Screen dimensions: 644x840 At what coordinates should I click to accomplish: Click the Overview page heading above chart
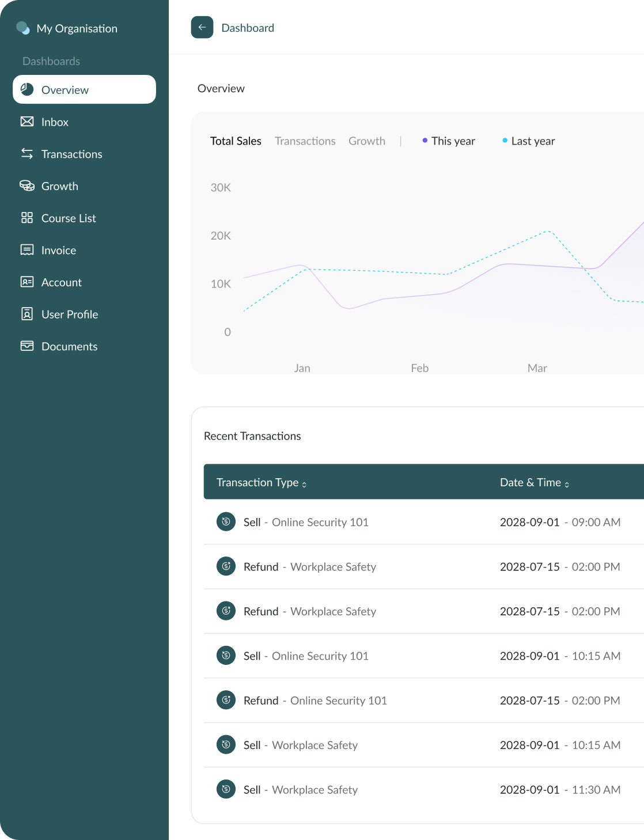pos(221,88)
